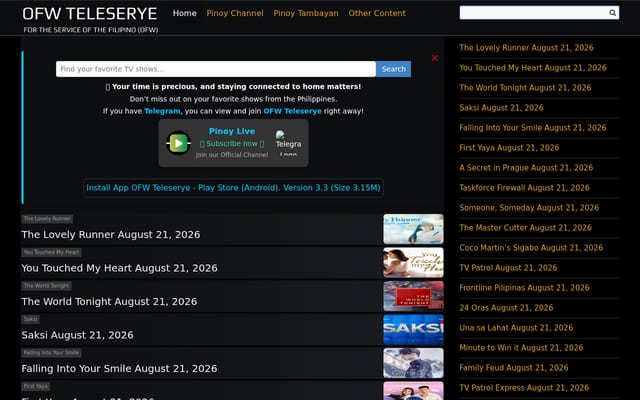Viewport: 640px width, 400px height.
Task: Open sidebar link Falling Into Your Smile
Action: coord(533,128)
